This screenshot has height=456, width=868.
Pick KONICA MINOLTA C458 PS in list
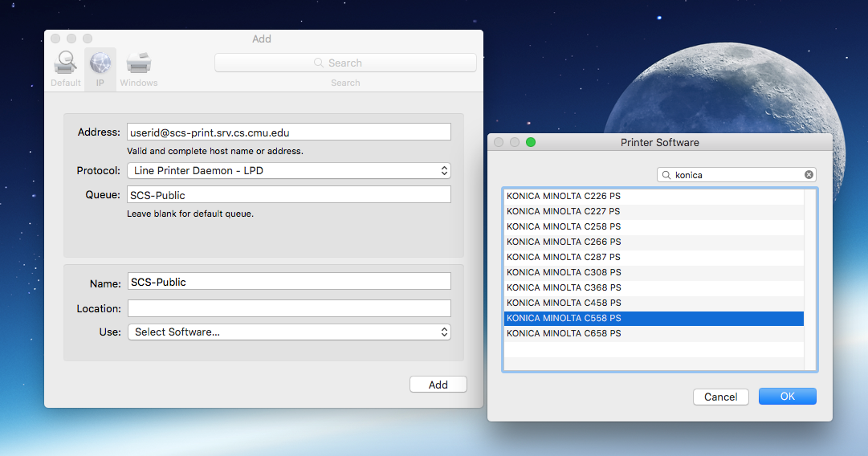coord(563,303)
